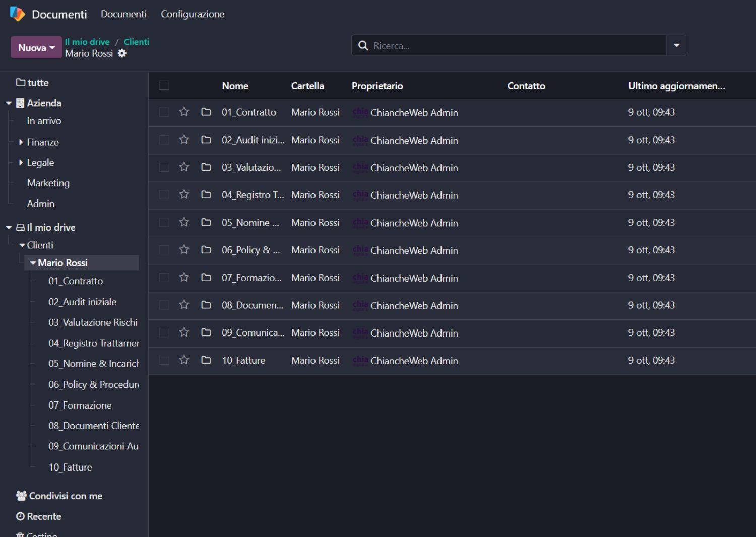Check the 10_Fatture row checkbox
The height and width of the screenshot is (537, 756).
pyautogui.click(x=164, y=360)
